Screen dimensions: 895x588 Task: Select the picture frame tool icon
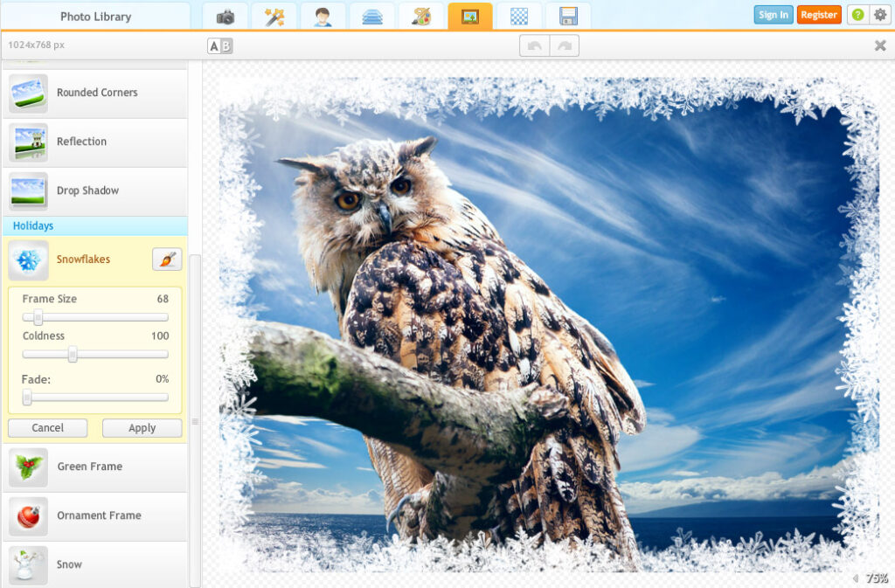pyautogui.click(x=472, y=14)
